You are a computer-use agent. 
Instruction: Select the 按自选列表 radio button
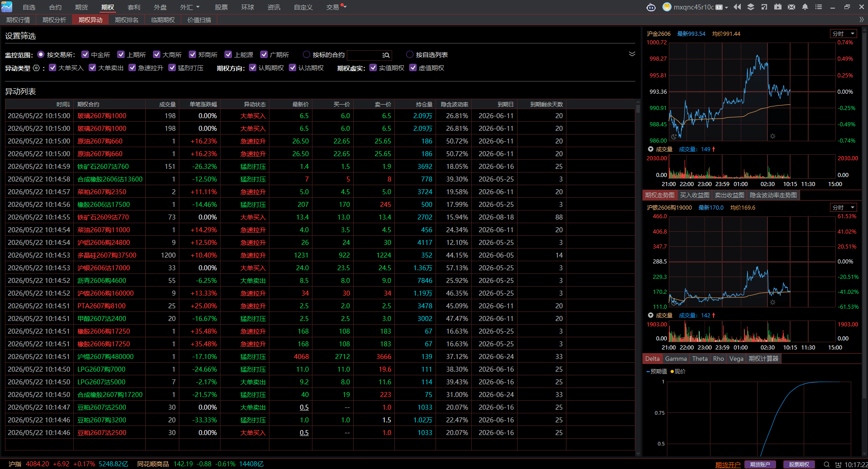point(410,54)
